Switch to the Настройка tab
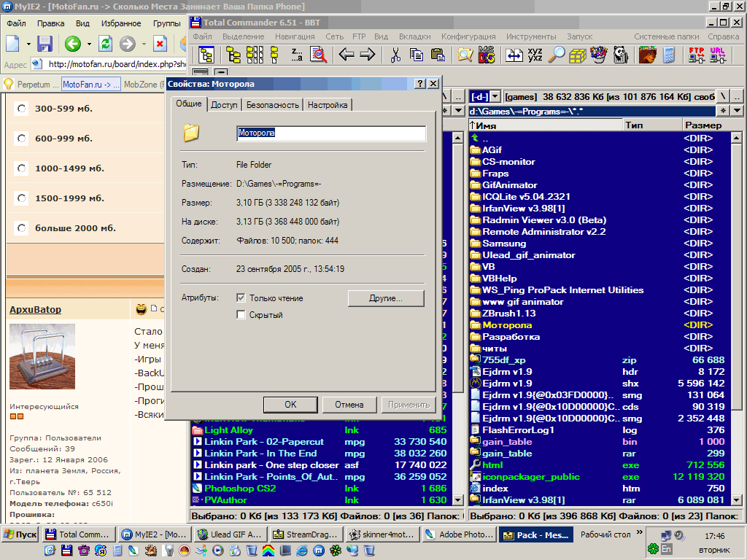Screen dimensions: 747x560 (x=328, y=105)
